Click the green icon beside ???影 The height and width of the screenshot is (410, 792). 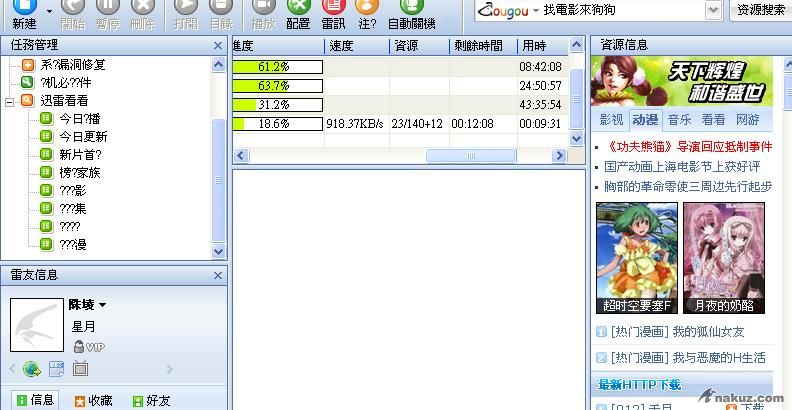coord(46,190)
